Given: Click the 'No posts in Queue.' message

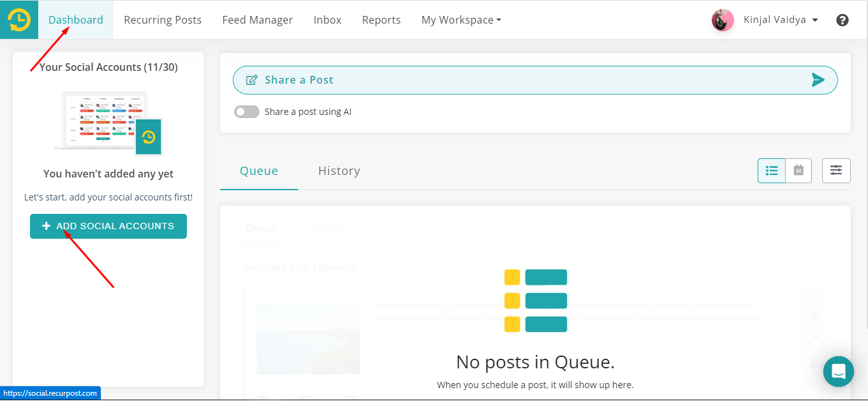Looking at the screenshot, I should 535,362.
